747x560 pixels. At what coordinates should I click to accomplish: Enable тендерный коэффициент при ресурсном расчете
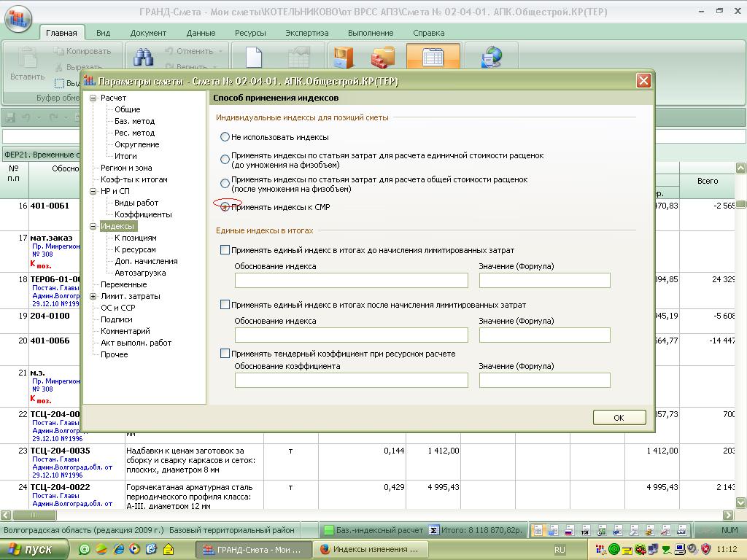tap(225, 354)
